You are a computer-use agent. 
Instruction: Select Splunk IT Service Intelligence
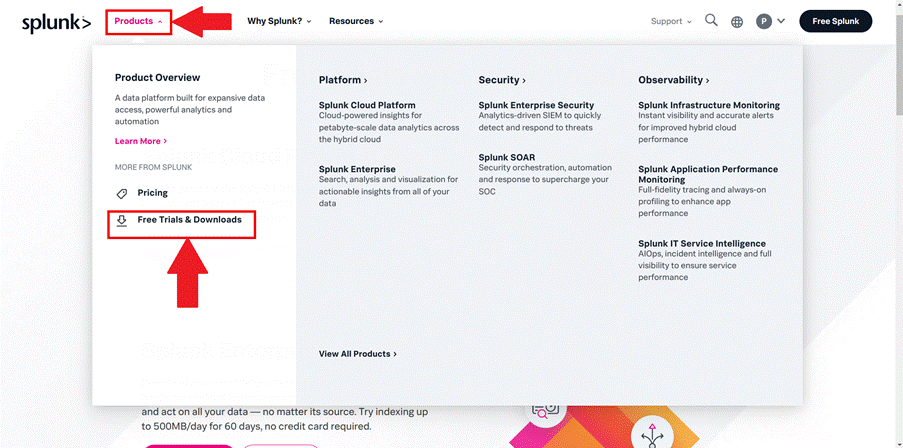click(x=701, y=243)
